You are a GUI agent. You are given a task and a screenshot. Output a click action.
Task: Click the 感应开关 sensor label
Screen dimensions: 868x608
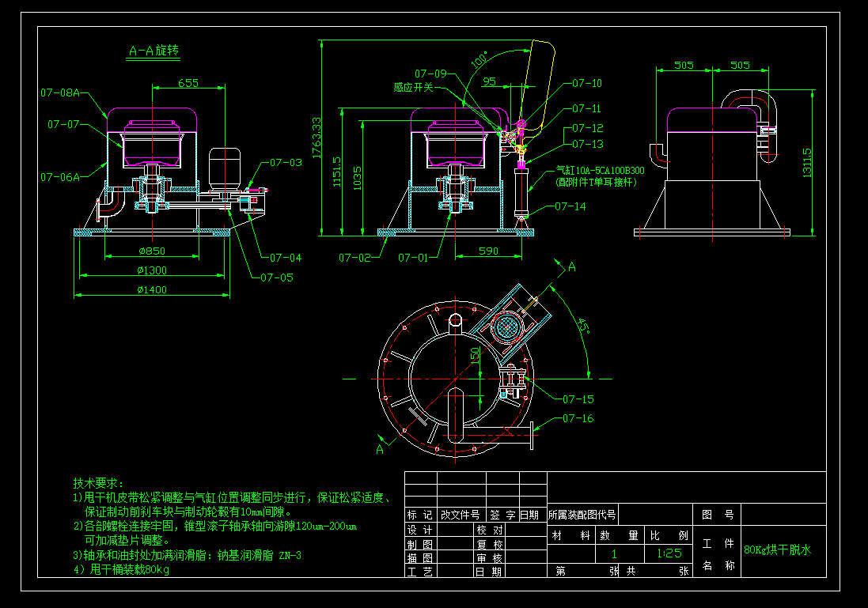pyautogui.click(x=414, y=88)
